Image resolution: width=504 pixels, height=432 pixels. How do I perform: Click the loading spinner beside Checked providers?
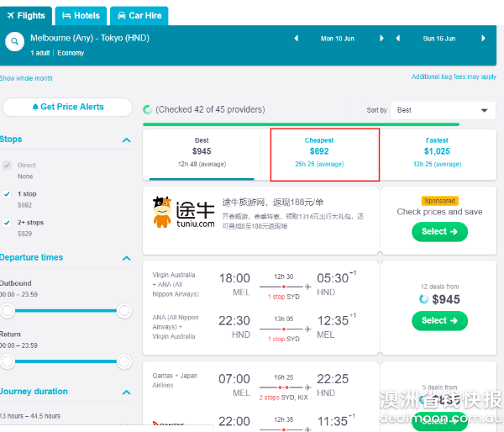point(148,110)
